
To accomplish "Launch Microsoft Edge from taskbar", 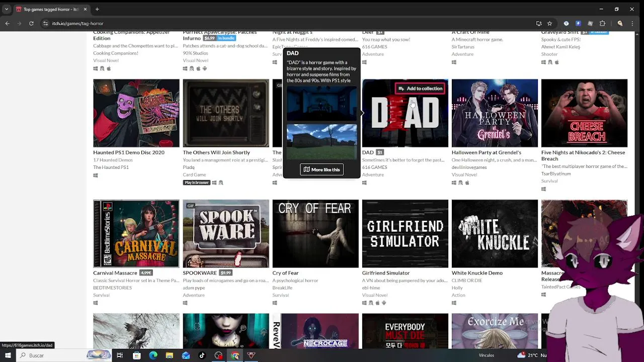I will [x=153, y=355].
